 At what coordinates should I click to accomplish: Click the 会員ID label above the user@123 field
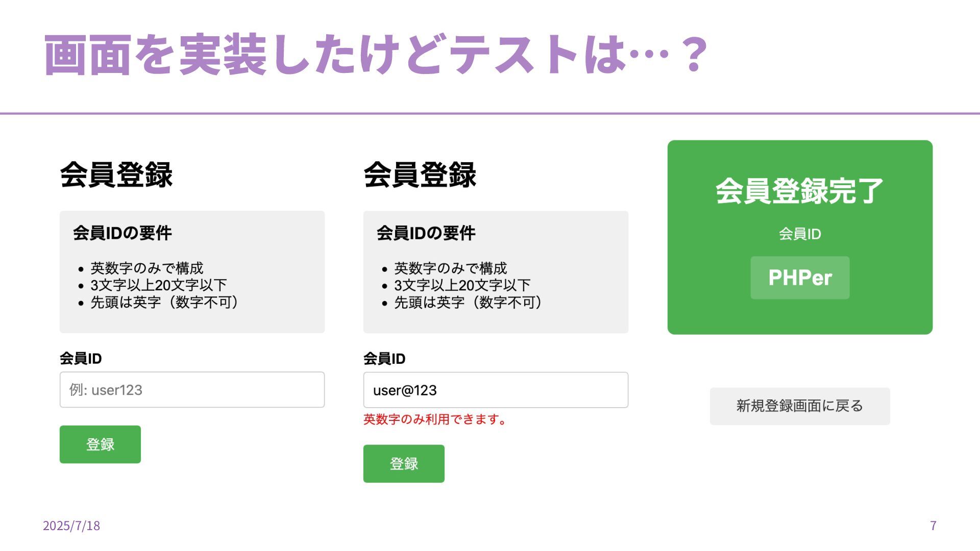(384, 359)
